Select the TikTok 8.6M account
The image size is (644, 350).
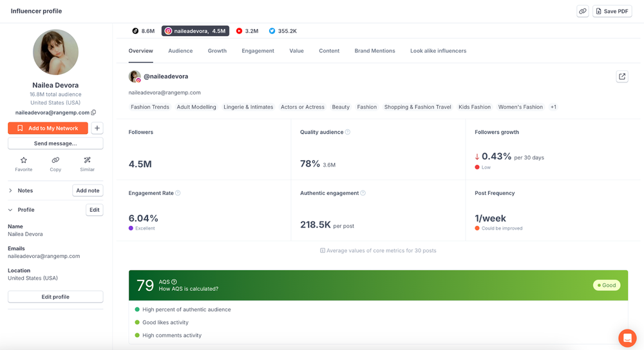click(x=144, y=31)
